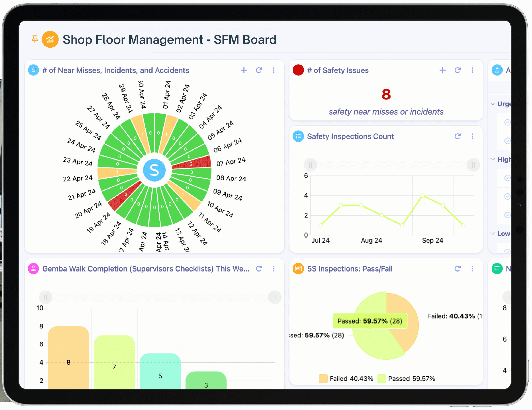This screenshot has height=410, width=532.
Task: Refresh the 5S Inspections widget
Action: click(458, 269)
